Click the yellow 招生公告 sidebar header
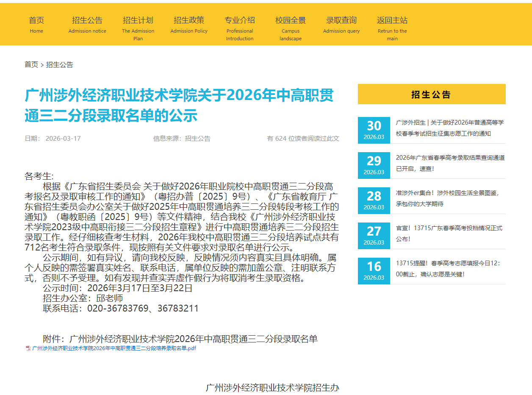Image resolution: width=532 pixels, height=395 pixels. click(432, 94)
